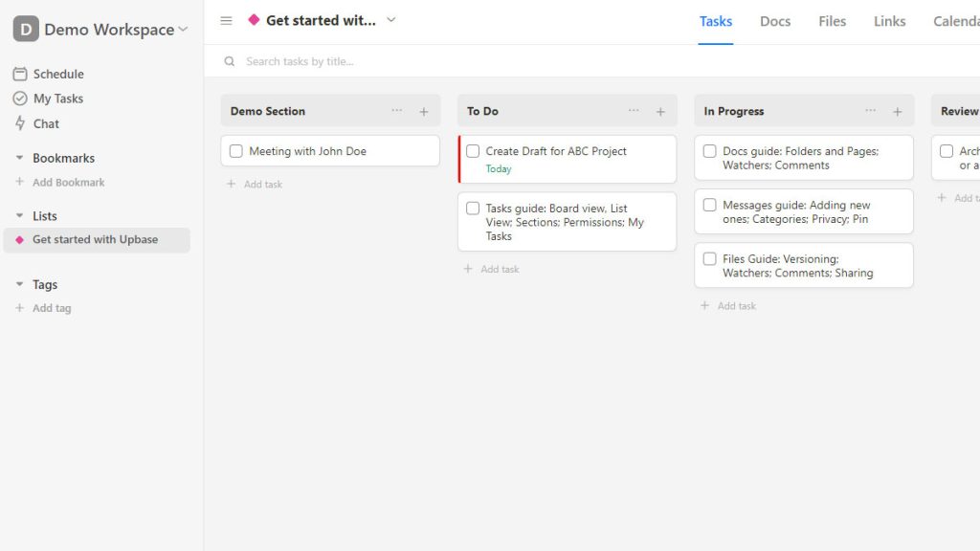Open Demo Workspace dropdown arrow
The image size is (980, 551).
pyautogui.click(x=183, y=30)
